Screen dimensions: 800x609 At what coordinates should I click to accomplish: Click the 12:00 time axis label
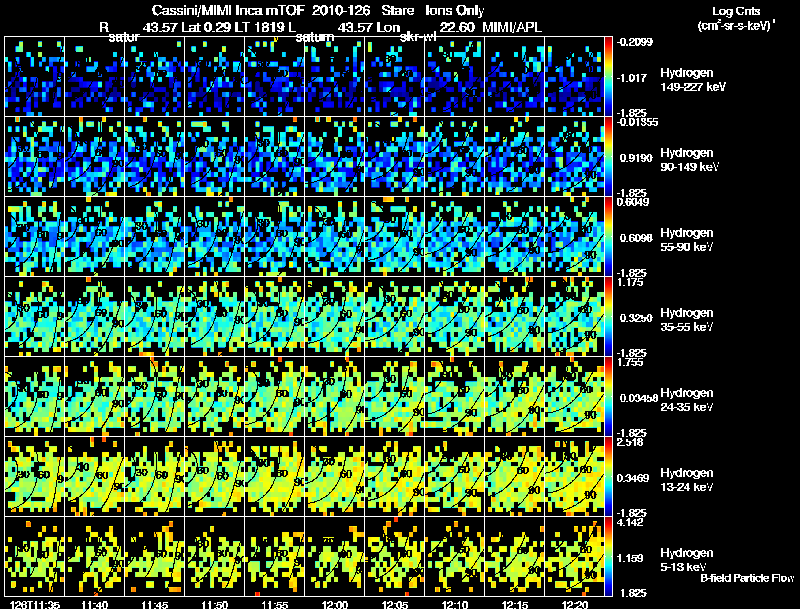click(335, 604)
